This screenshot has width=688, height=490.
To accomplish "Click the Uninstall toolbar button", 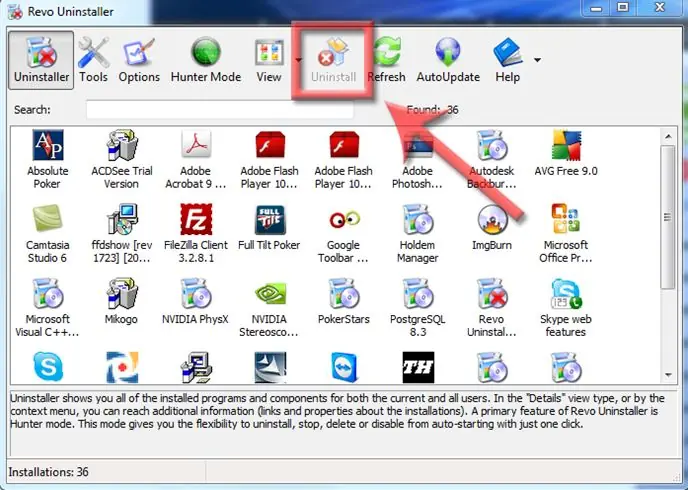I will [x=333, y=60].
